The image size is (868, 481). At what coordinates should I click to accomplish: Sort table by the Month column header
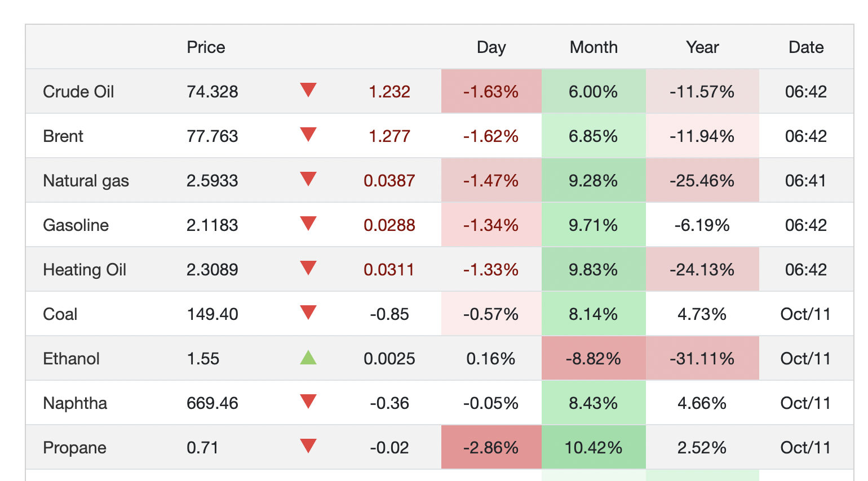coord(594,47)
